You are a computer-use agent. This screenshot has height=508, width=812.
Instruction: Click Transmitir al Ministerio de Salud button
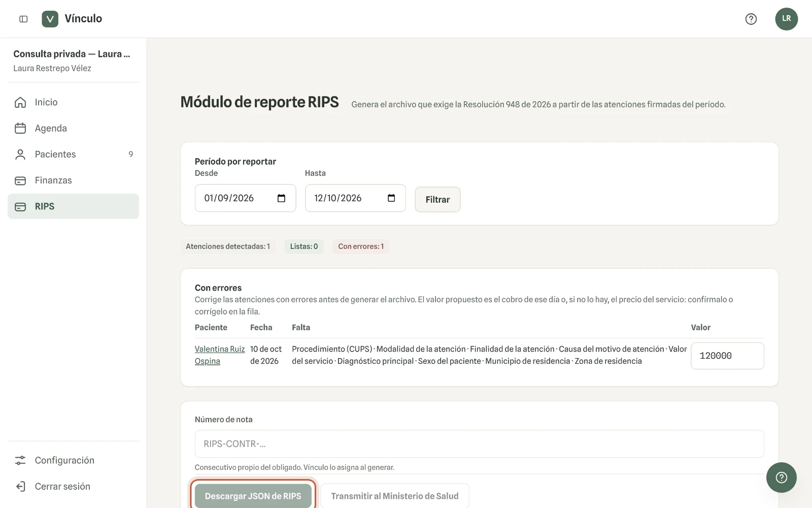pos(395,496)
